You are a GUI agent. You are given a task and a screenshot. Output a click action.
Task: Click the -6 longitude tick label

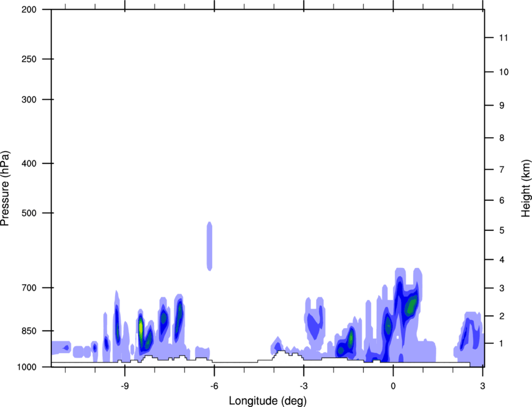coord(214,386)
